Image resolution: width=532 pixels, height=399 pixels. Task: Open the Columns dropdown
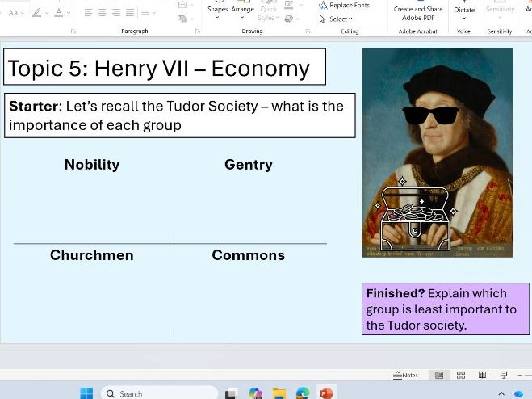tap(149, 13)
